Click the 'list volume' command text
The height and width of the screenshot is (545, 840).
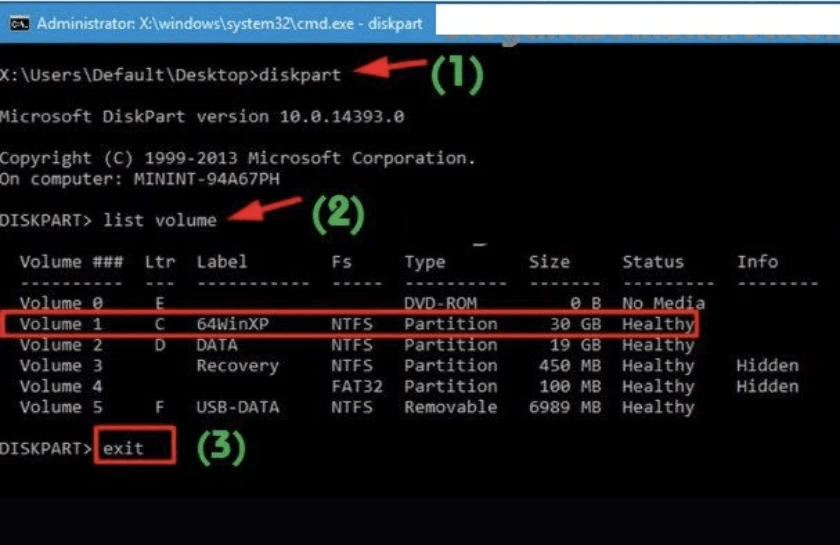160,220
